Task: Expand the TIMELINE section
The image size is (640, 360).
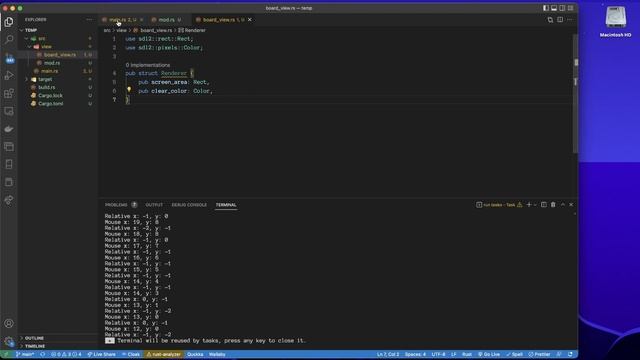Action: 35,346
